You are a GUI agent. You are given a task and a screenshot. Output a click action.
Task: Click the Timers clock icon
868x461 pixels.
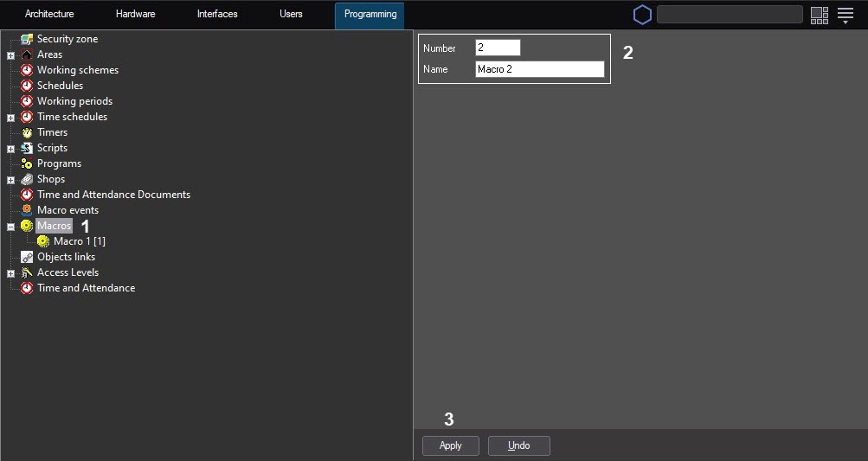click(x=27, y=132)
